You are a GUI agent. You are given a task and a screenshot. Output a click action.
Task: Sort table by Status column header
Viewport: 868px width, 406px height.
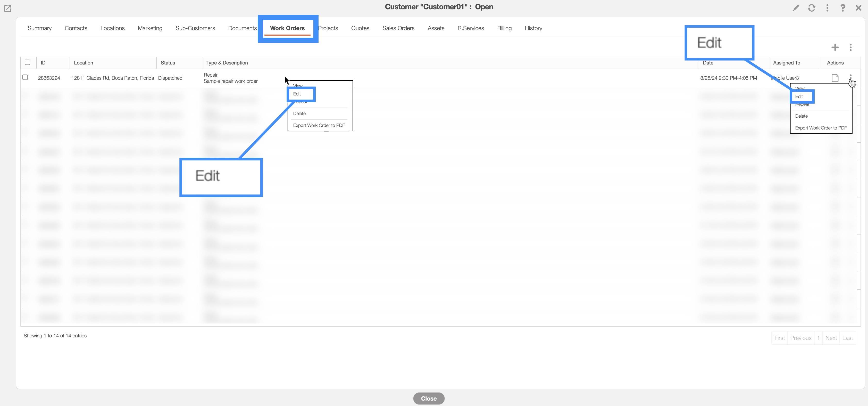(168, 63)
